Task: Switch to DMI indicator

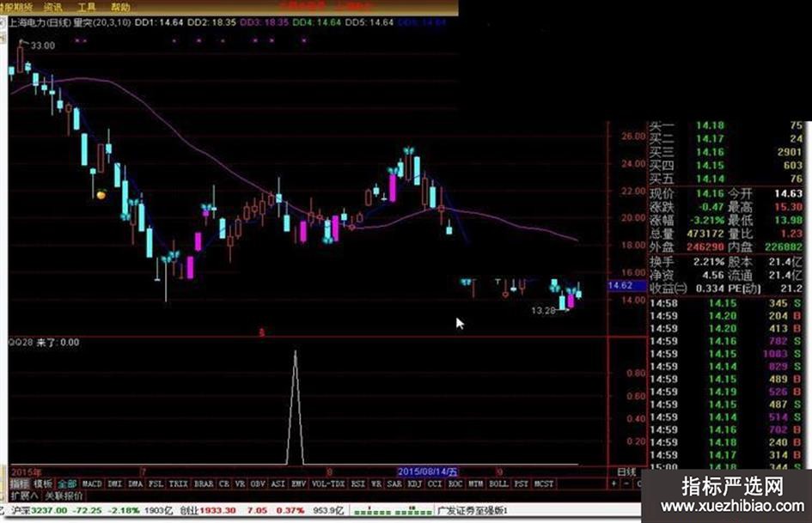Action: tap(114, 483)
